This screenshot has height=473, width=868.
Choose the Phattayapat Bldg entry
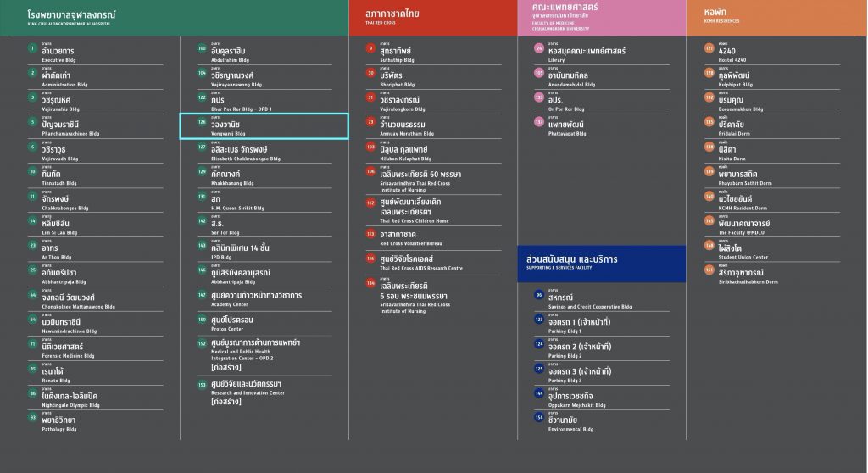click(x=602, y=126)
